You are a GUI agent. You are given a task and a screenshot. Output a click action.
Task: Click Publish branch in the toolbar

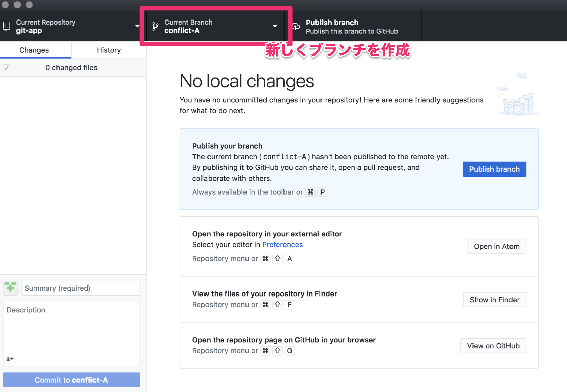[x=352, y=27]
